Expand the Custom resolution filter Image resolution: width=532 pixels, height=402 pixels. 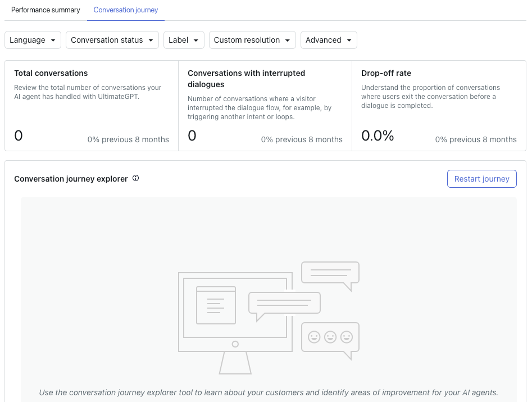coord(252,40)
